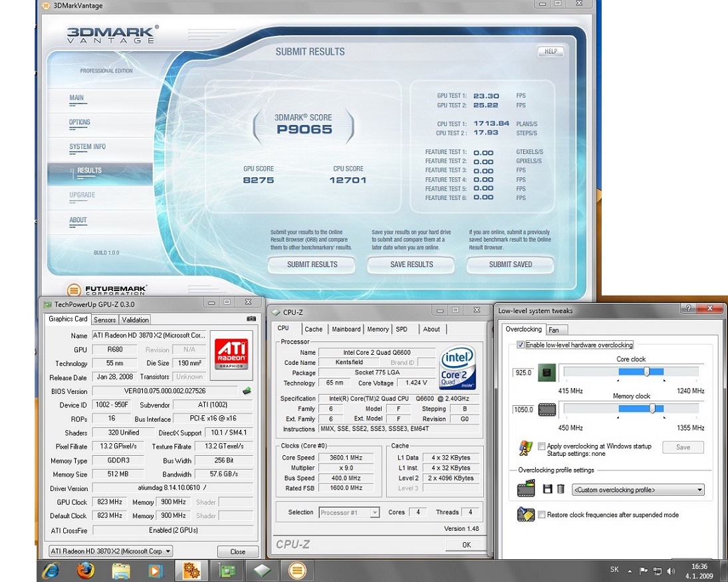Image resolution: width=728 pixels, height=582 pixels.
Task: Click the SUBMIT RESULTS button
Action: click(312, 264)
